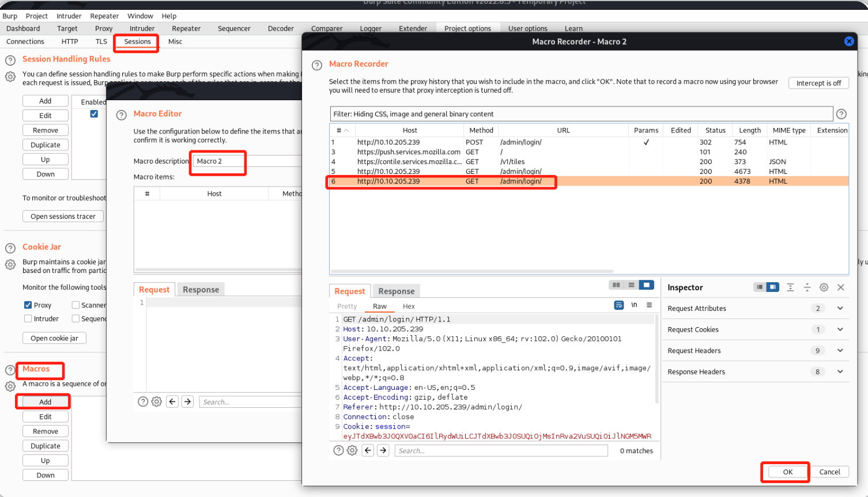Image resolution: width=868 pixels, height=497 pixels.
Task: Check Scanner in Cookie Jar monitoring
Action: click(76, 305)
